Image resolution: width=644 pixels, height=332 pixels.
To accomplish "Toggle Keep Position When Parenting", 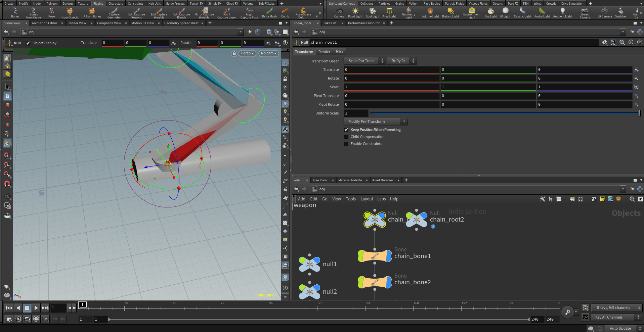I will point(346,130).
